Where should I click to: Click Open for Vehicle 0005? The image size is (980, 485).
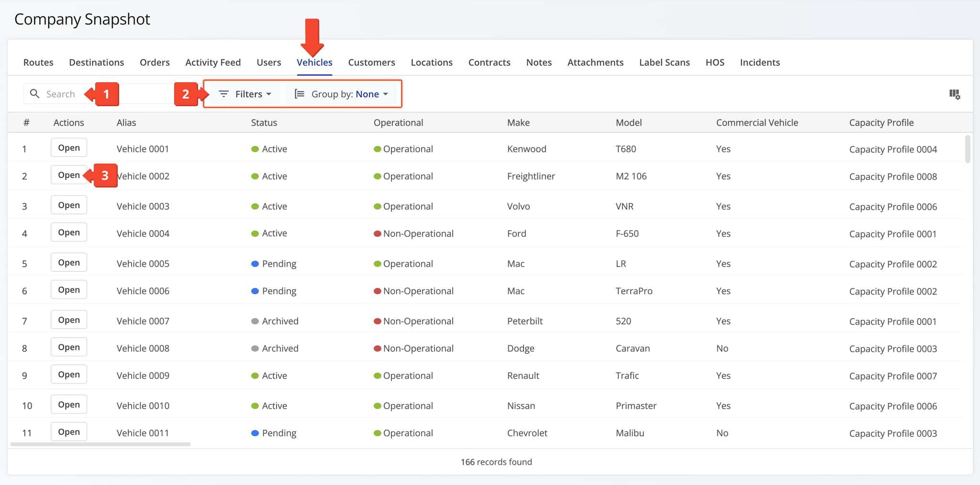pos(69,263)
